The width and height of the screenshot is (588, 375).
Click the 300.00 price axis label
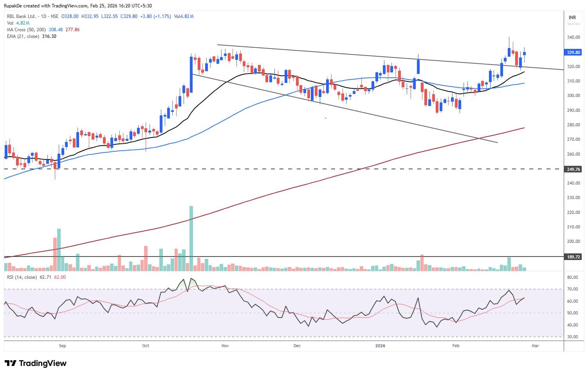574,96
